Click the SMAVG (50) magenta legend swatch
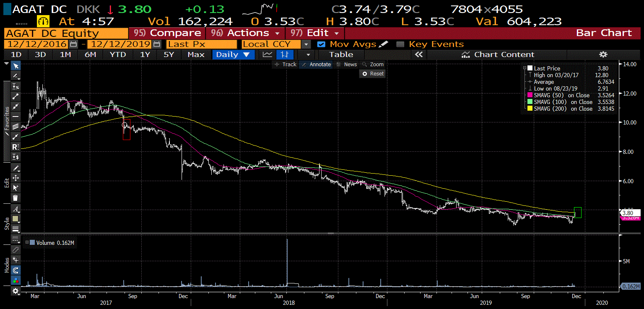Screen dimensions: 644x309 point(530,95)
